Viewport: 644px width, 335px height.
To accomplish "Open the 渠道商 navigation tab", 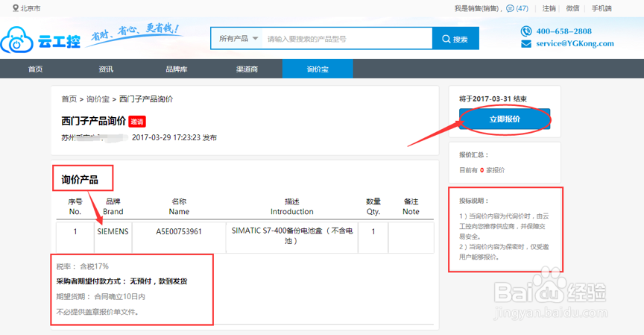I will pyautogui.click(x=247, y=69).
